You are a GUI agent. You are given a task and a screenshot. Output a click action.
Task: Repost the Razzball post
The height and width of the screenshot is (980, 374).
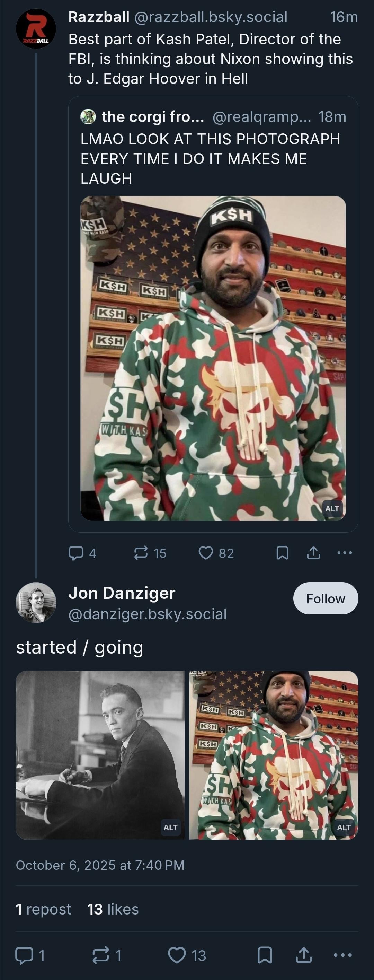pyautogui.click(x=141, y=553)
